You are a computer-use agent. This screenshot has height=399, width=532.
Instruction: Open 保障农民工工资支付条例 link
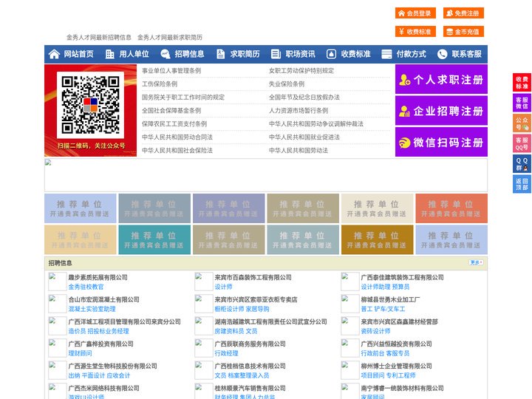tap(174, 124)
